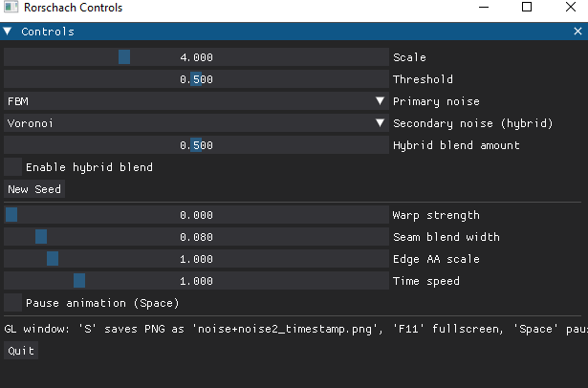The image size is (588, 388).
Task: Maximize the Rorschach Controls window
Action: tap(527, 8)
